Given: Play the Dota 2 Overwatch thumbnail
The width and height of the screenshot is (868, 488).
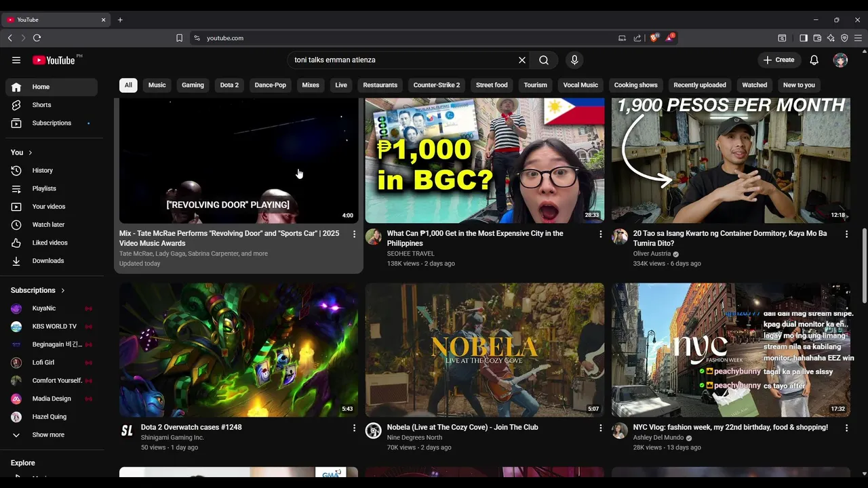Looking at the screenshot, I should [x=239, y=350].
